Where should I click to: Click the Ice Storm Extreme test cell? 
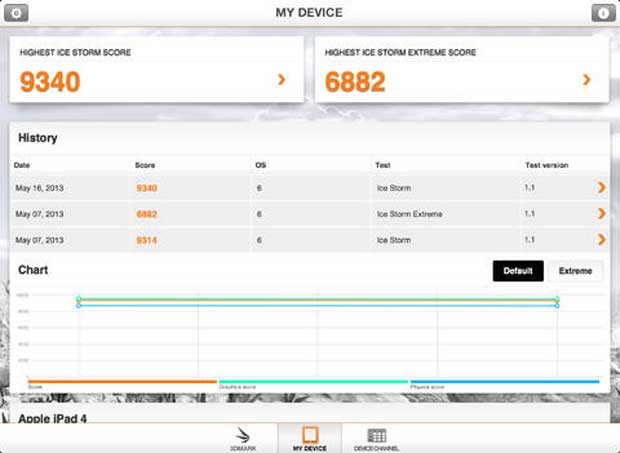410,214
